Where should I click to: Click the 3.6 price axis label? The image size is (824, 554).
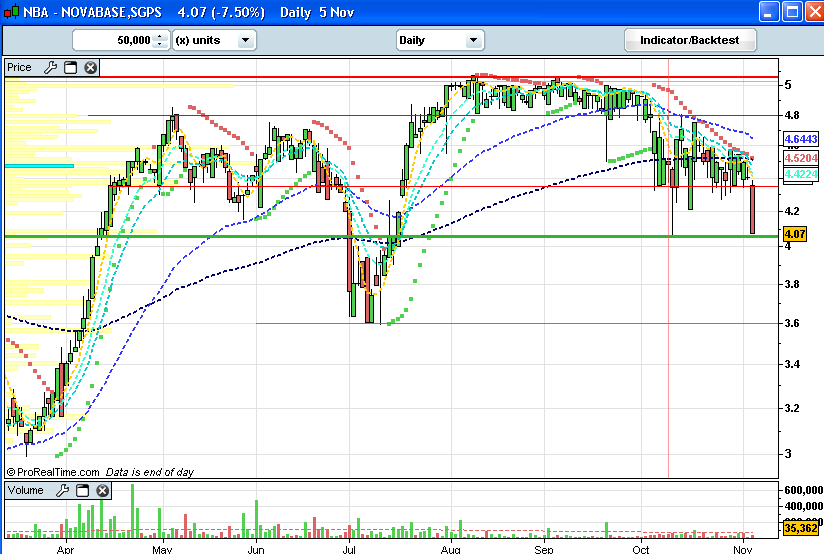coord(791,323)
